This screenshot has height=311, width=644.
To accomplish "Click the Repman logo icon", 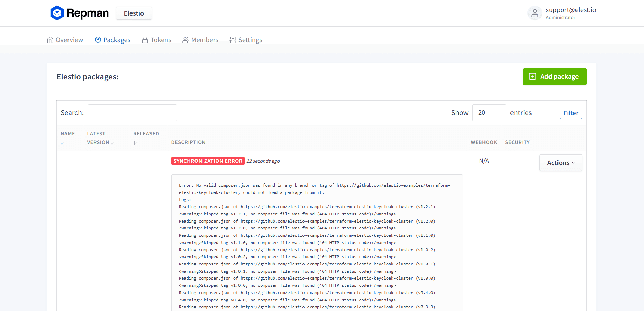I will click(x=57, y=13).
